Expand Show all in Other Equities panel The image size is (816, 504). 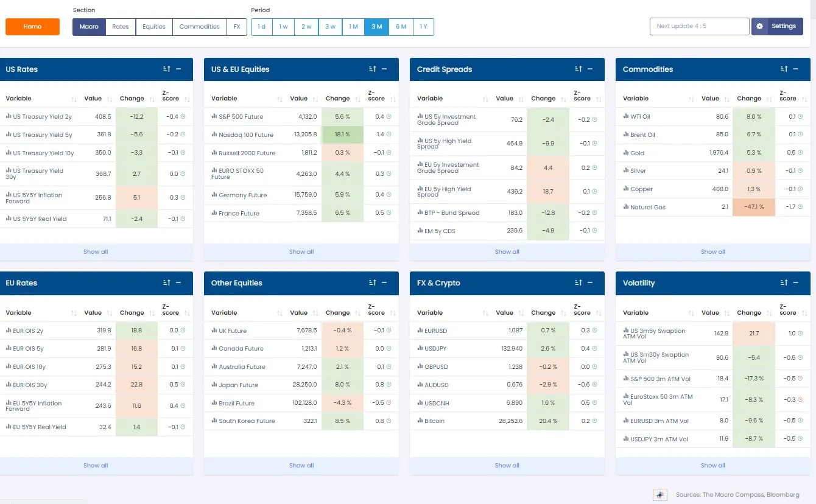301,466
